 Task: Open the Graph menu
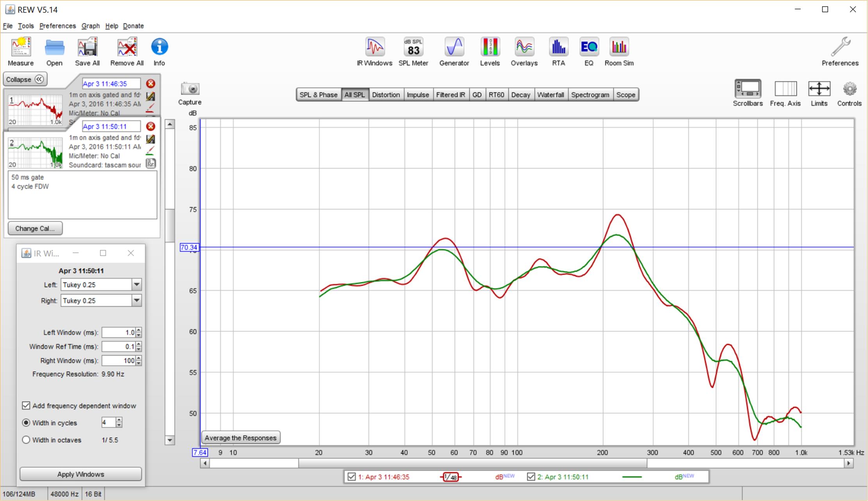coord(91,26)
